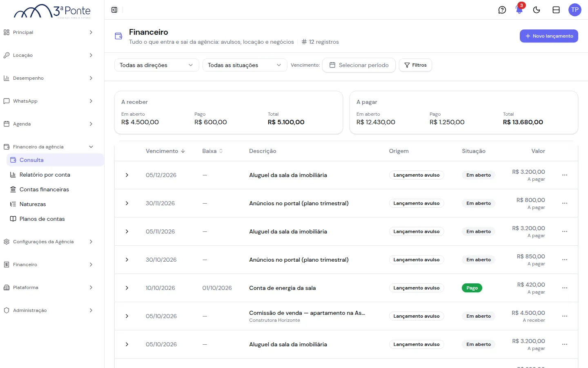This screenshot has width=588, height=368.
Task: Select Consulta in the sidebar
Action: (55, 160)
